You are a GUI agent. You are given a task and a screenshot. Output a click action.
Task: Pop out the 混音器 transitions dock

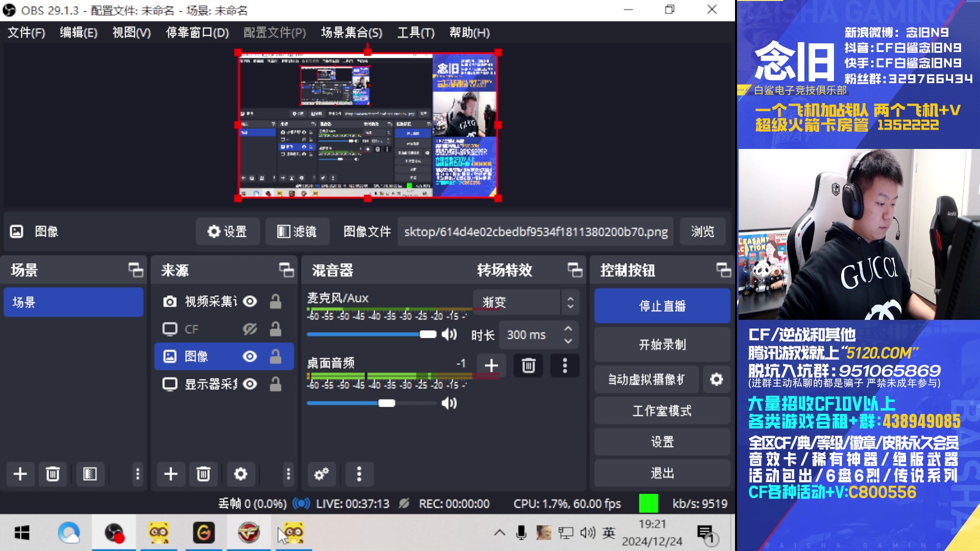pyautogui.click(x=575, y=270)
